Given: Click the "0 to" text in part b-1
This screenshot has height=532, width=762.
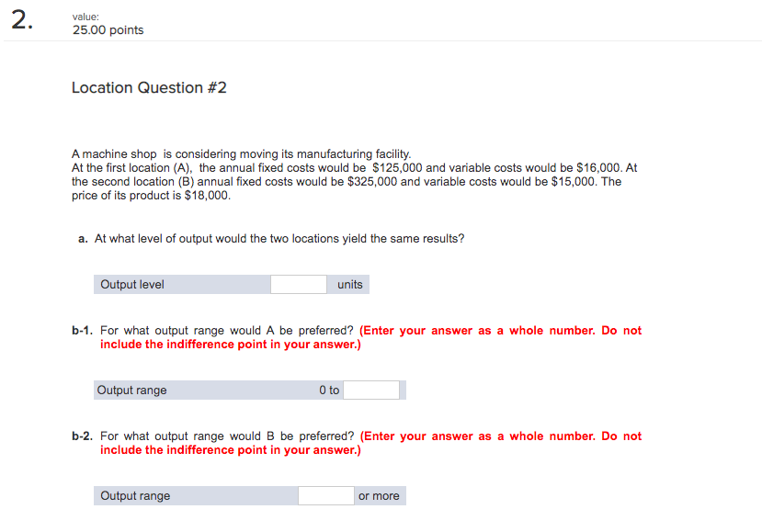Looking at the screenshot, I should click(x=331, y=390).
